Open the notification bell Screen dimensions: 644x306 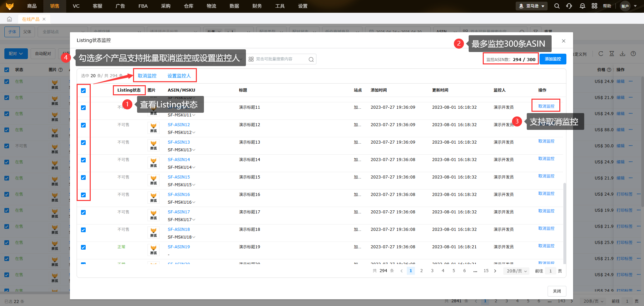coord(583,6)
